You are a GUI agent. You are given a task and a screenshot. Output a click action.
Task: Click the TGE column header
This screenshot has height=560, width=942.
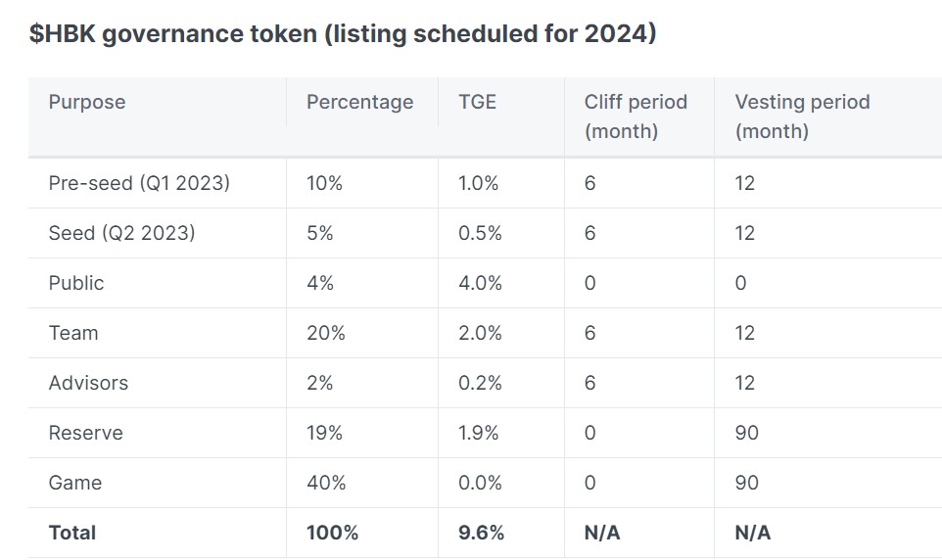point(477,102)
